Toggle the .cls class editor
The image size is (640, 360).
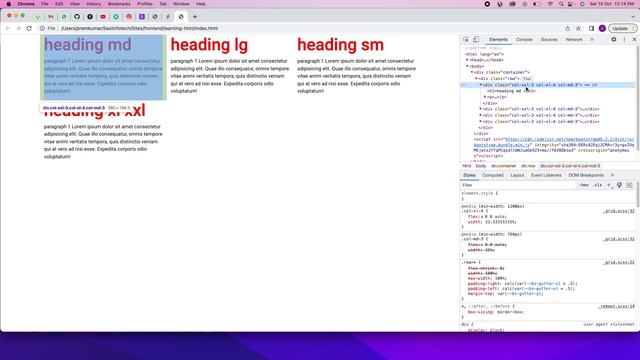pyautogui.click(x=598, y=185)
